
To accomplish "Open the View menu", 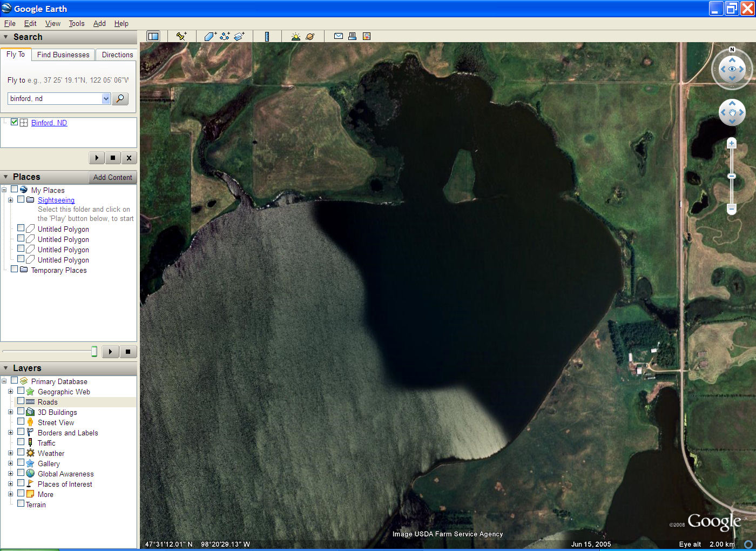I will (53, 23).
